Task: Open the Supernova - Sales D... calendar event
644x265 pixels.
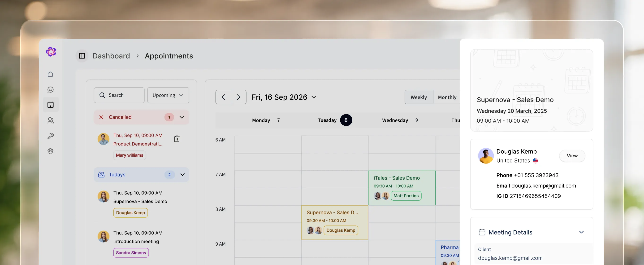Action: 335,222
